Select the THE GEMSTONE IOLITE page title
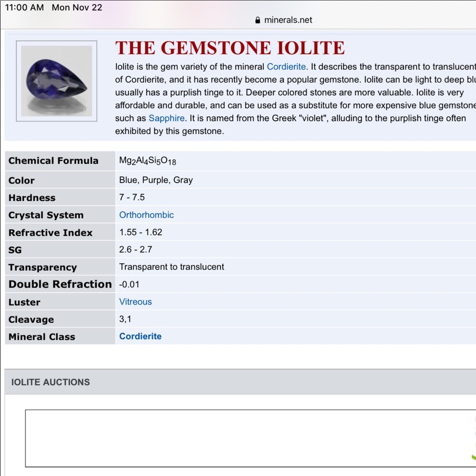This screenshot has width=476, height=476. (230, 48)
